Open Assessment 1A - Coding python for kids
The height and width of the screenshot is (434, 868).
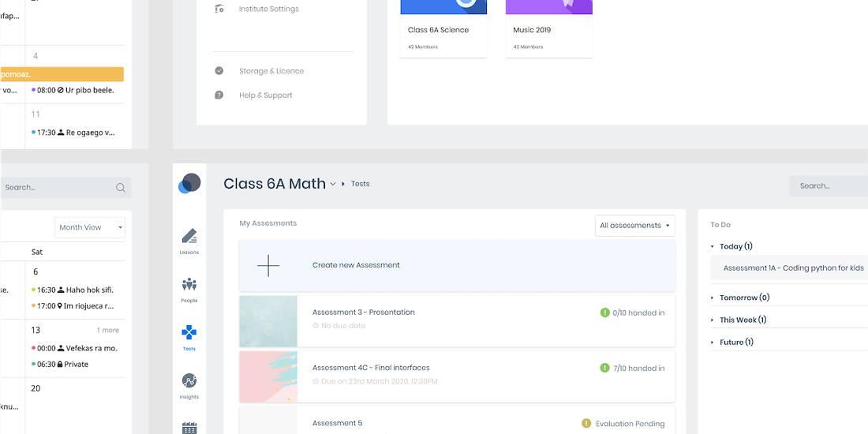[793, 268]
